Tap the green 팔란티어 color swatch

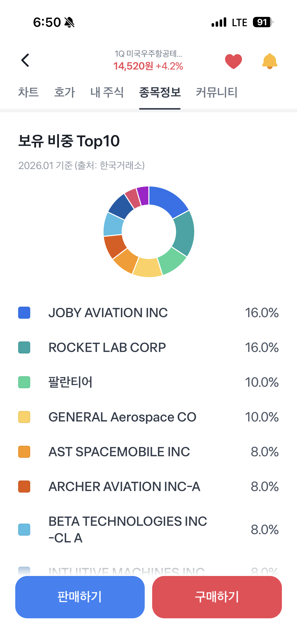pos(24,382)
